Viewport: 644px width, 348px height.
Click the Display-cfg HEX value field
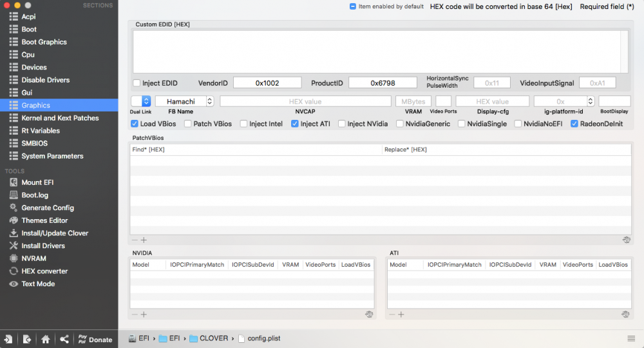[492, 101]
